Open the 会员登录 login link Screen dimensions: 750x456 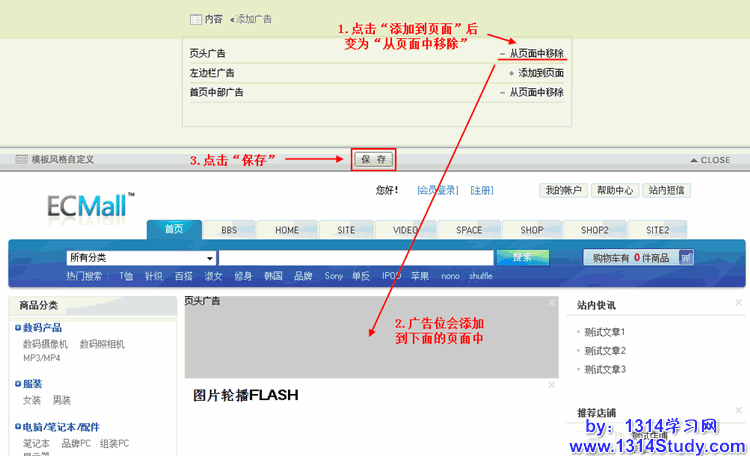437,190
